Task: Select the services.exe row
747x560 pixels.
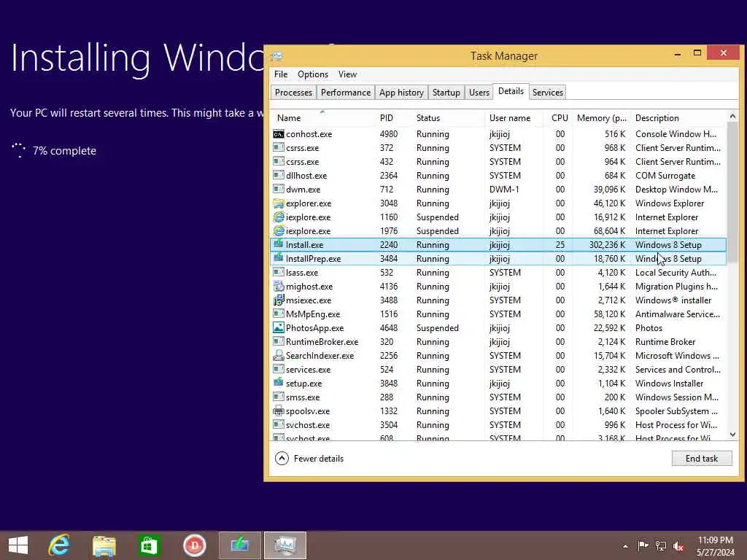Action: (x=498, y=370)
